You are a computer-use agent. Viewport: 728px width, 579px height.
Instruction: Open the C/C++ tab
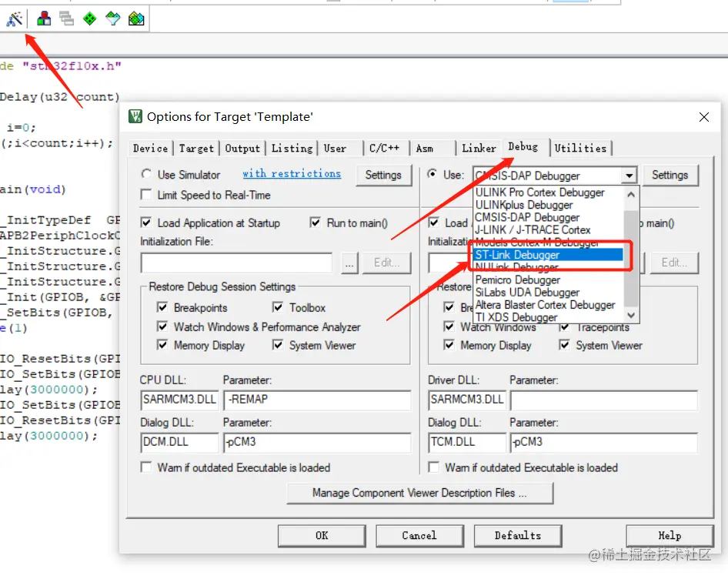coord(386,149)
